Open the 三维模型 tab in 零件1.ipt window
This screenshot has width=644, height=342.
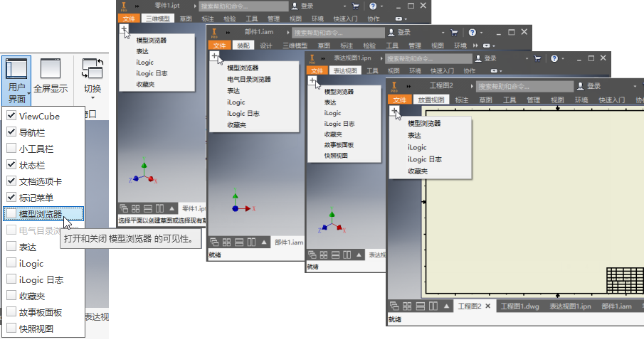coord(158,18)
